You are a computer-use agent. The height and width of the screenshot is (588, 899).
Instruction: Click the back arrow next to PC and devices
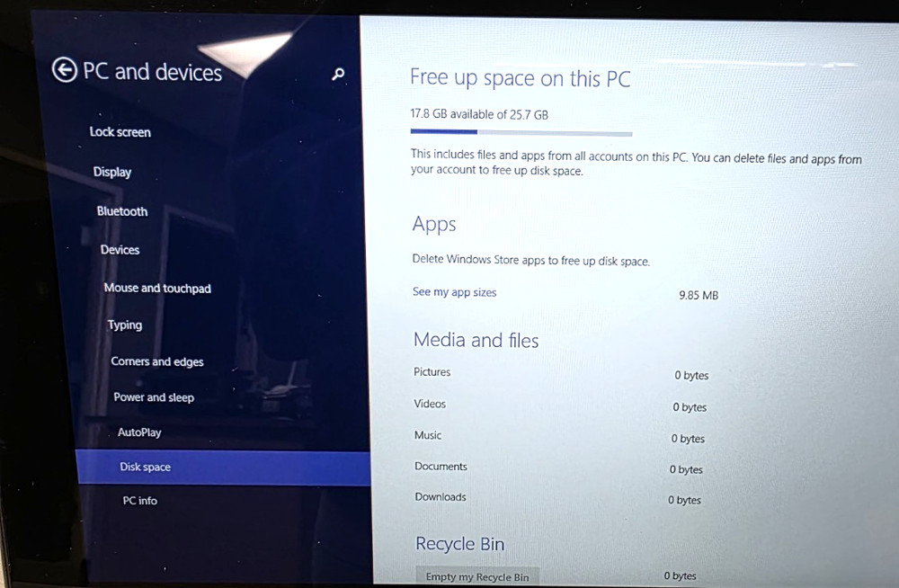pos(65,70)
